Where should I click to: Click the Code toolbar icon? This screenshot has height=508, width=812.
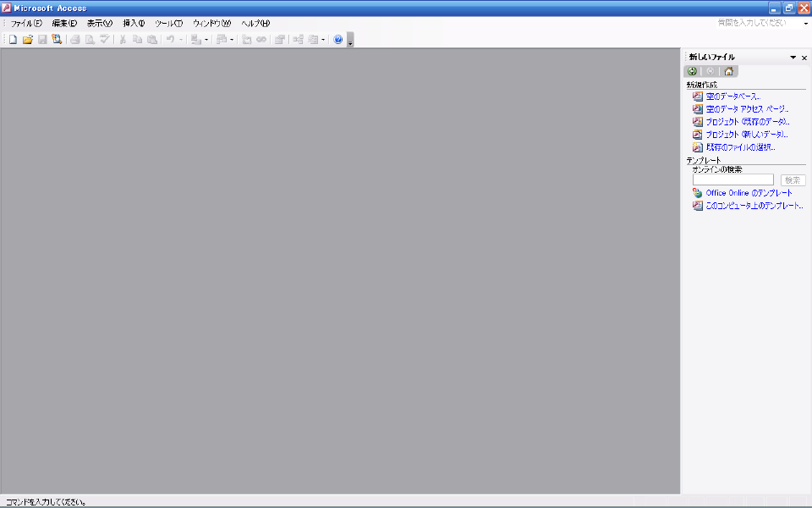click(246, 40)
